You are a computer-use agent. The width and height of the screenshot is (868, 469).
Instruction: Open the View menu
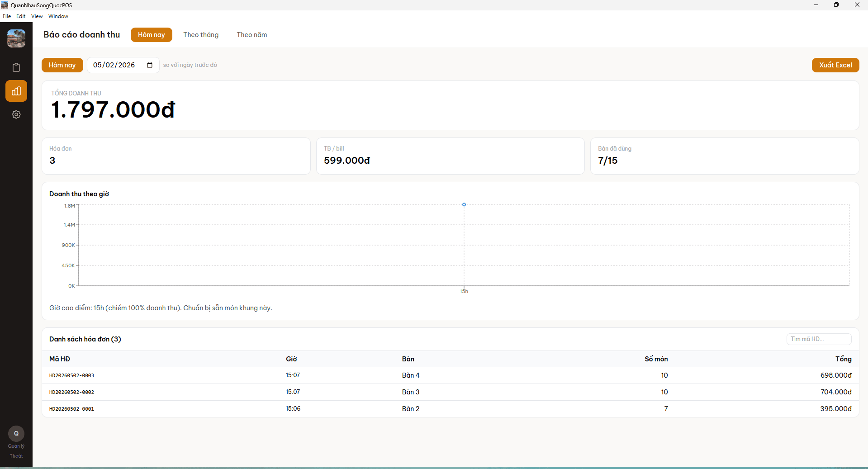(x=37, y=16)
